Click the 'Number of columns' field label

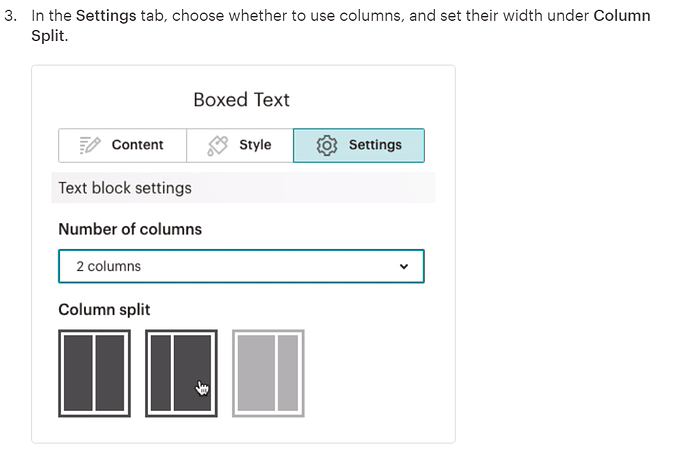point(130,229)
